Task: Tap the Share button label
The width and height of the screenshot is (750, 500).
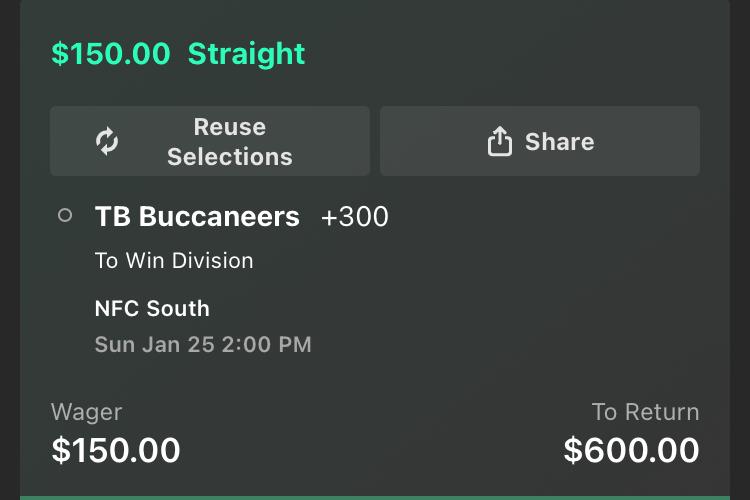Action: [559, 142]
